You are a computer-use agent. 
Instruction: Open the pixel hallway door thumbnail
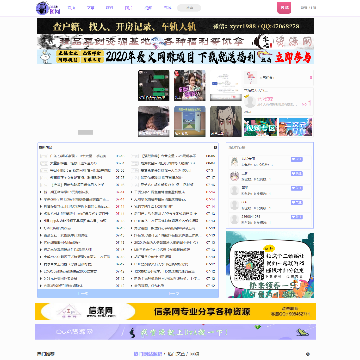pos(190,121)
